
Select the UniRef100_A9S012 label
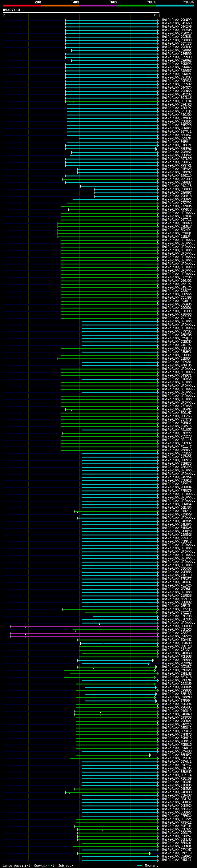pyautogui.click(x=177, y=822)
